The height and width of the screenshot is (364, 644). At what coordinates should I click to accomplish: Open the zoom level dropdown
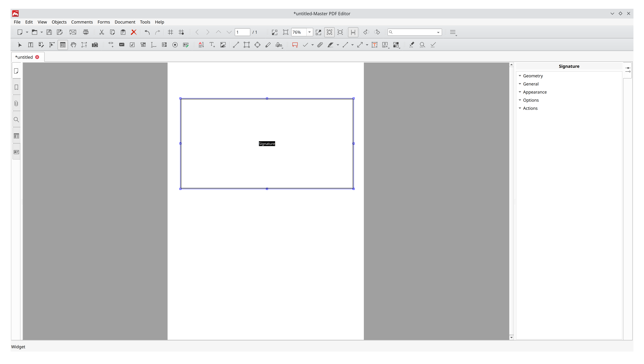(309, 32)
